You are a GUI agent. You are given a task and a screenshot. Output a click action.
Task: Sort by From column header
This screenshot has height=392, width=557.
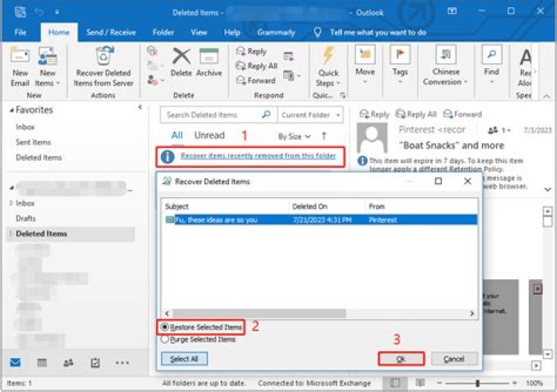(x=422, y=206)
